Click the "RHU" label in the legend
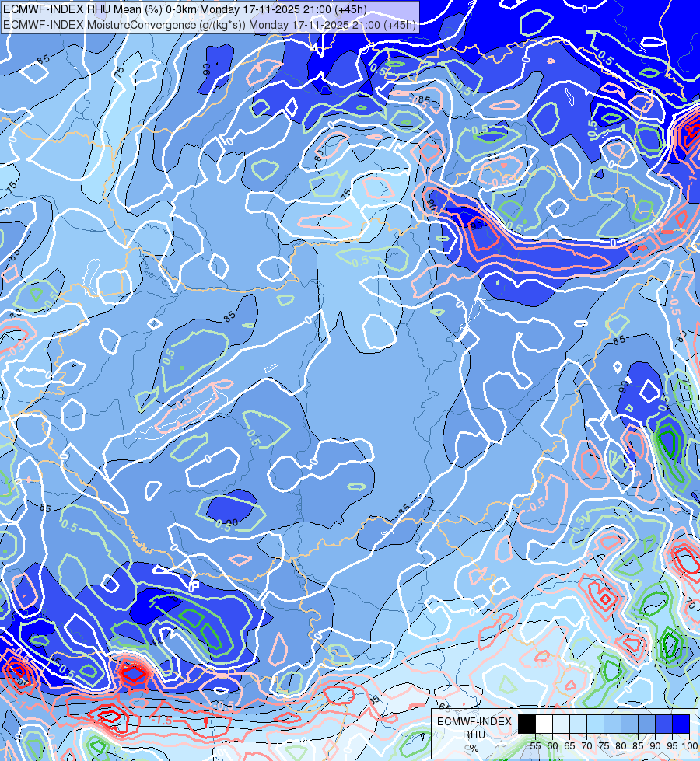700x761 pixels. click(474, 735)
